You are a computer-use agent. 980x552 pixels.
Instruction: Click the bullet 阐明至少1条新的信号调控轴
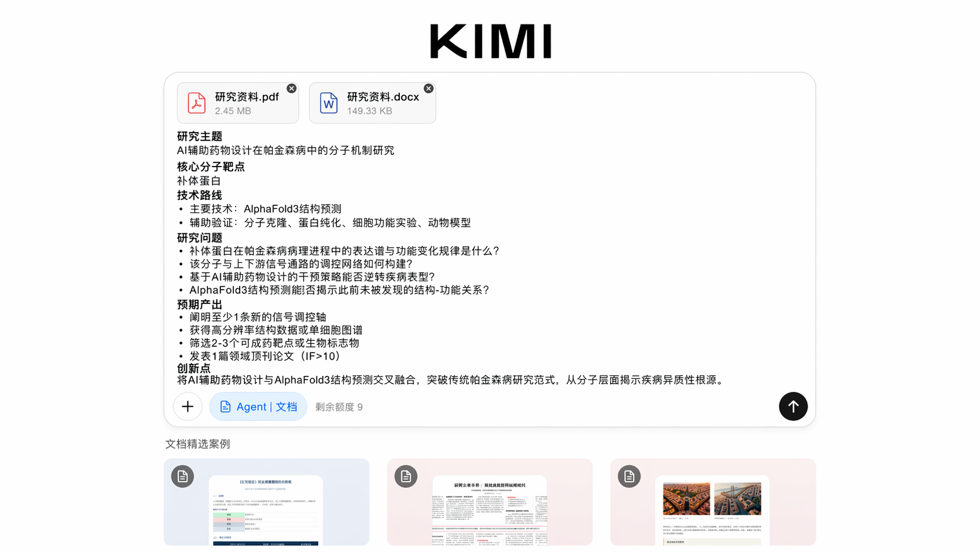tap(258, 317)
